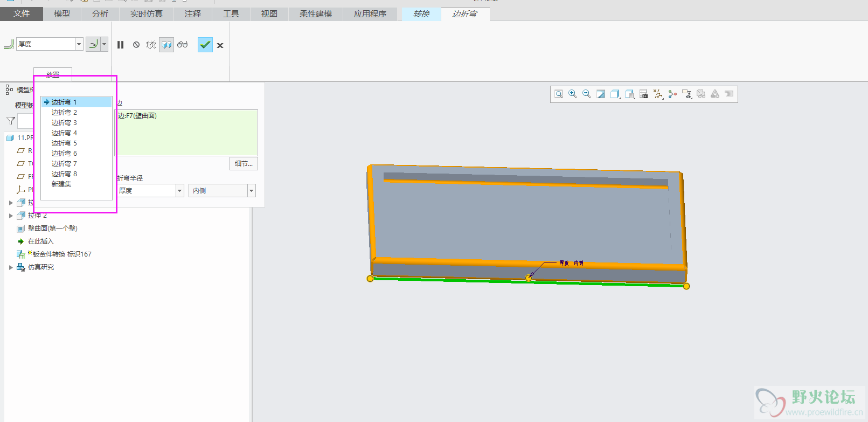This screenshot has width=868, height=422.
Task: Click the 细节... details button
Action: 244,164
